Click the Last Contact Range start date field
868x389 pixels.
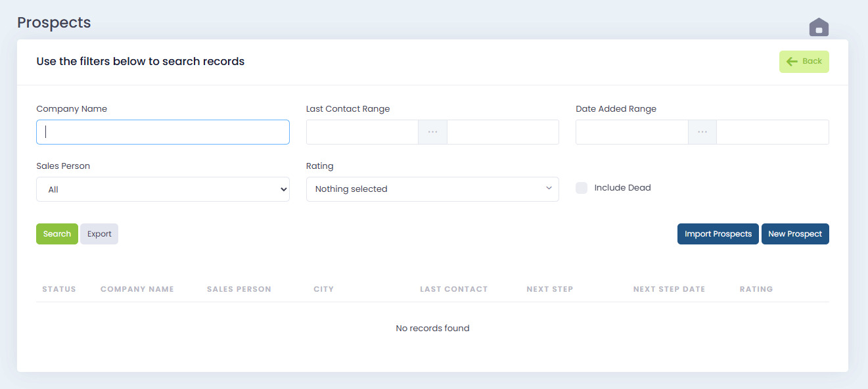coord(362,132)
